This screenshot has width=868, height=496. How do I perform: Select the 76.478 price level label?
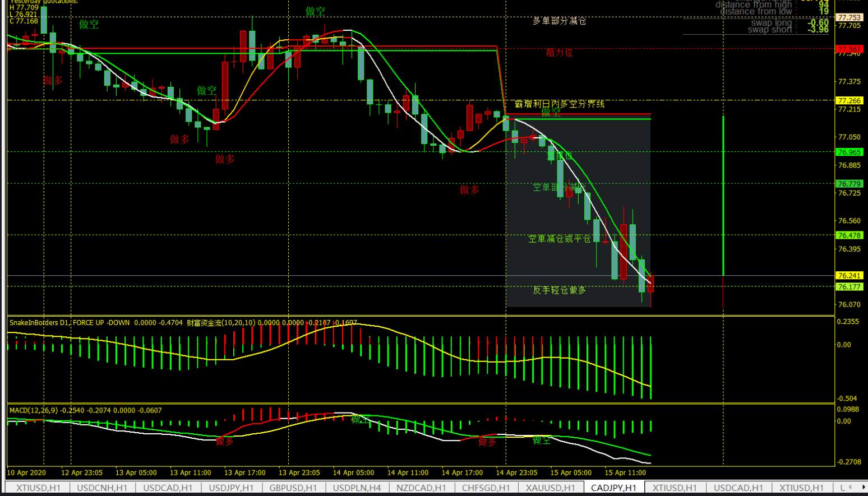coord(849,235)
